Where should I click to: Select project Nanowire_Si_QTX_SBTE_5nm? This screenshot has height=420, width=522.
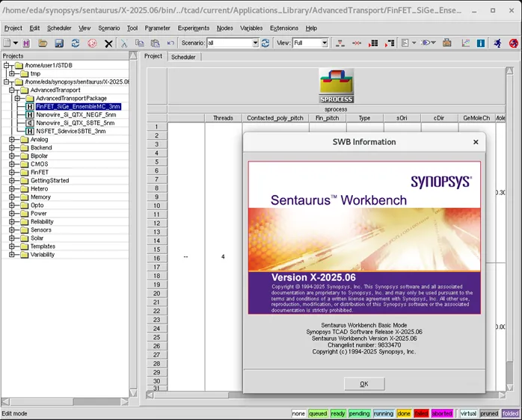coord(76,123)
